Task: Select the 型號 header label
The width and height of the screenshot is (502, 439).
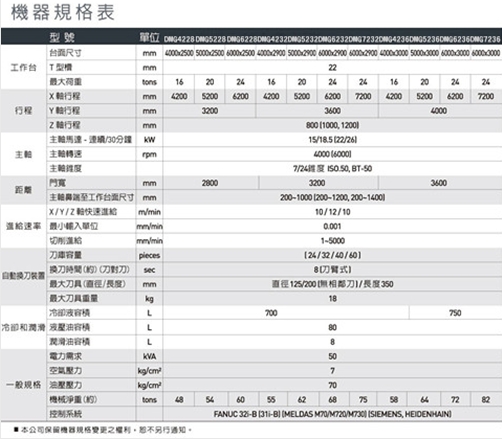Action: point(62,37)
